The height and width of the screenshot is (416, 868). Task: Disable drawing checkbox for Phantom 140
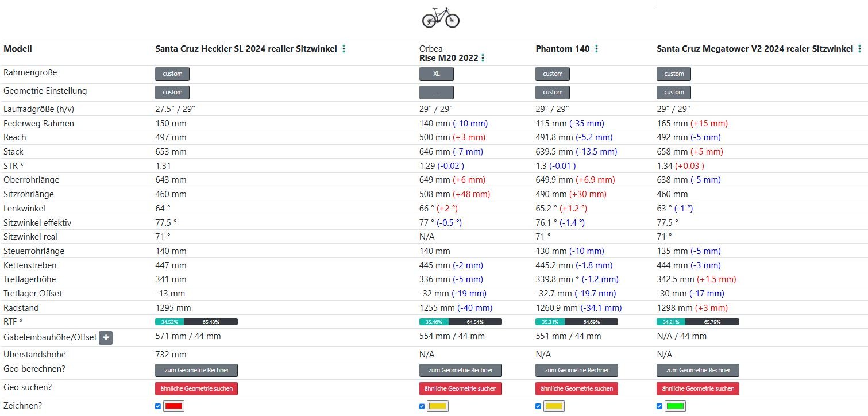(538, 406)
